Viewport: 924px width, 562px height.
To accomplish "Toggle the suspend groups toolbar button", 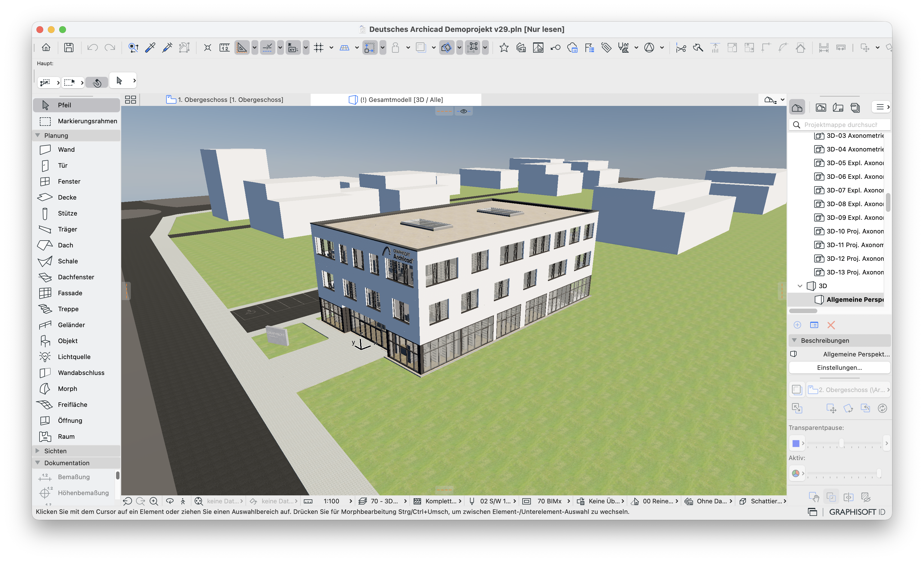I will coord(473,48).
